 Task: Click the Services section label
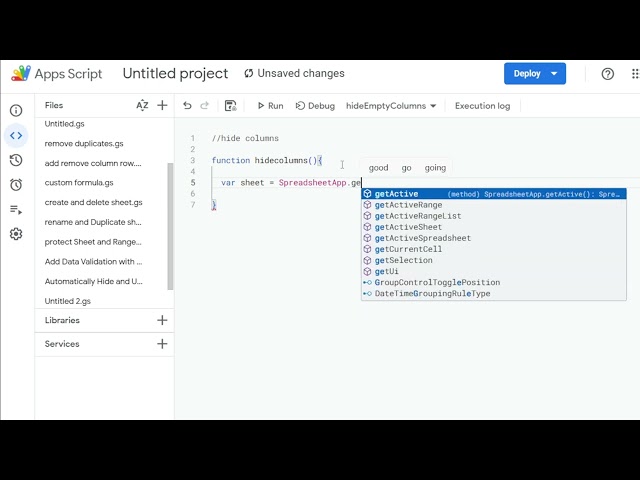coord(62,344)
